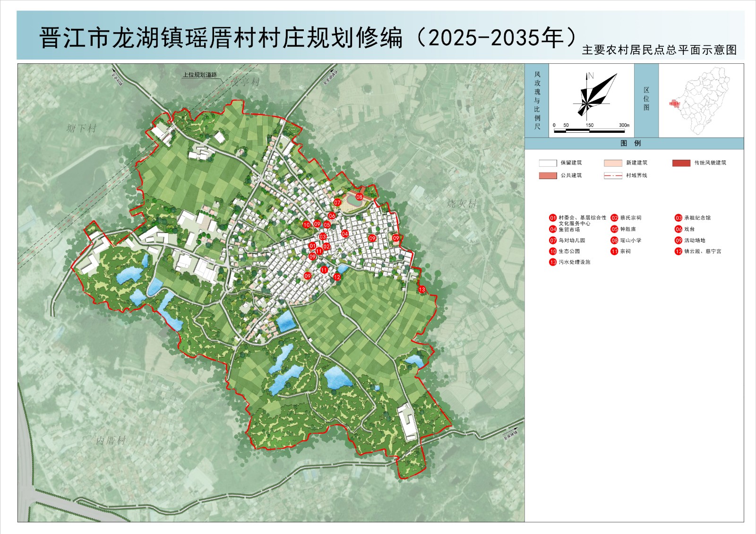The image size is (756, 534).
Task: Select map marker 07 beside the kindergarten
Action: (337, 202)
